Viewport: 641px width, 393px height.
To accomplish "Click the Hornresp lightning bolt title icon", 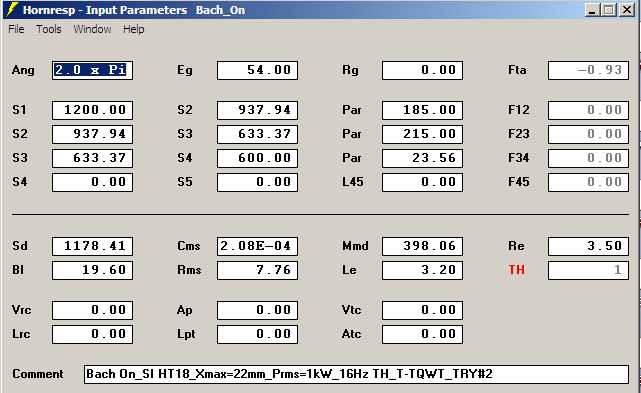I will (x=13, y=9).
